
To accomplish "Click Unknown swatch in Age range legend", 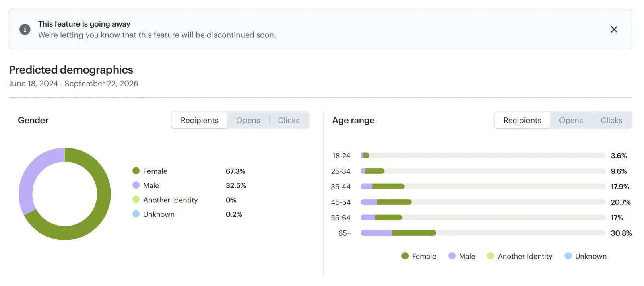I will [x=568, y=256].
